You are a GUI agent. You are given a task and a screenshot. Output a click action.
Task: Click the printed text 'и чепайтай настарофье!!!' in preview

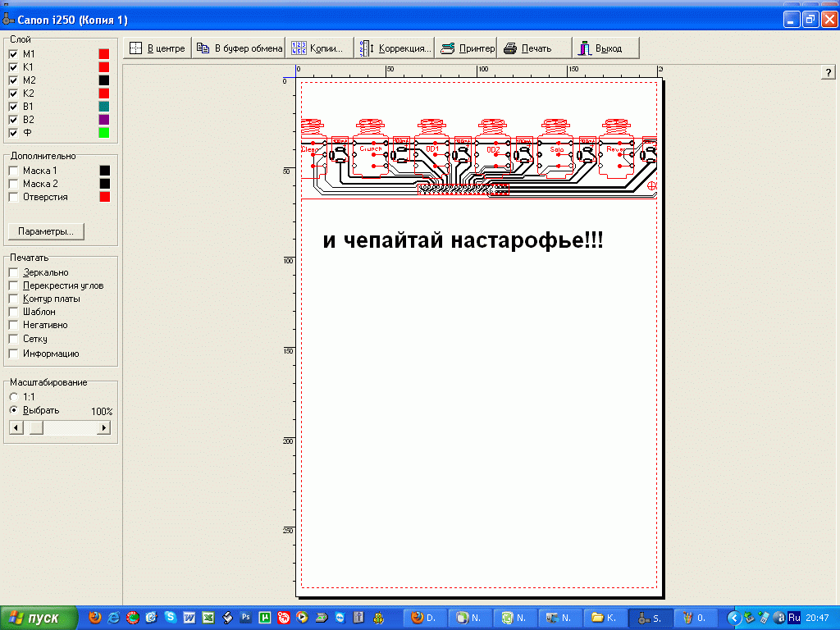[x=463, y=240]
